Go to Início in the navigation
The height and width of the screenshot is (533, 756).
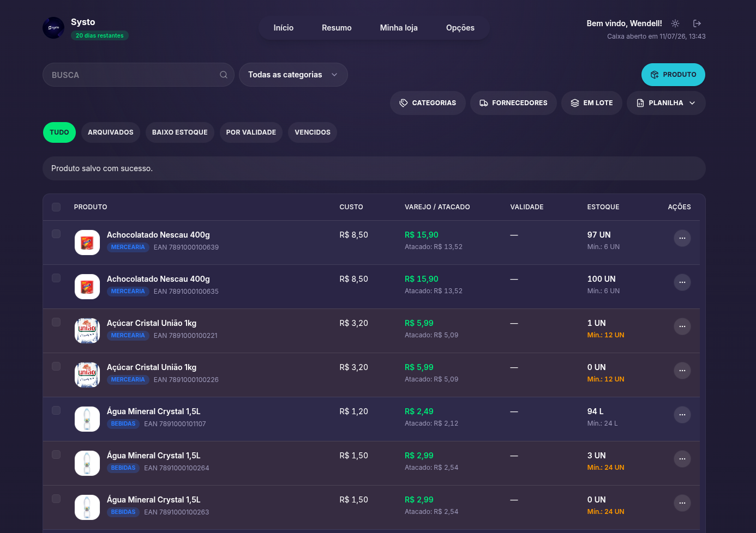tap(284, 28)
